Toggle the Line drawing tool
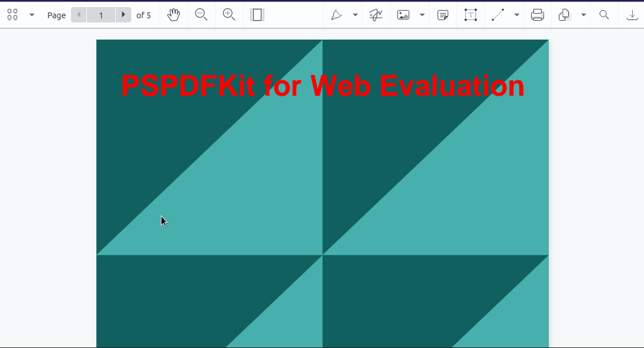 (497, 15)
